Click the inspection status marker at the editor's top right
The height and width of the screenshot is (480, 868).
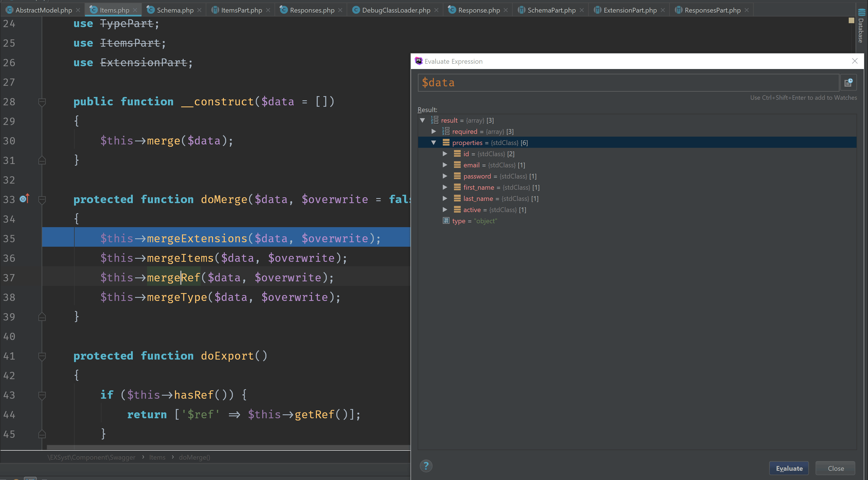click(x=851, y=20)
